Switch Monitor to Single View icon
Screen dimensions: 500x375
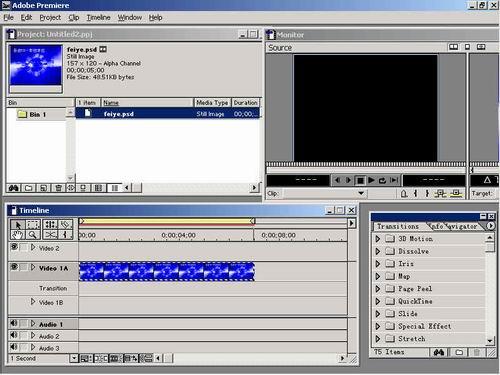pos(467,47)
